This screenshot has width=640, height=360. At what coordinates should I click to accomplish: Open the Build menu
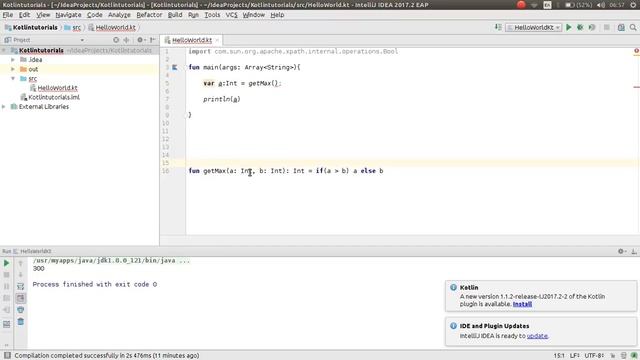(x=175, y=15)
